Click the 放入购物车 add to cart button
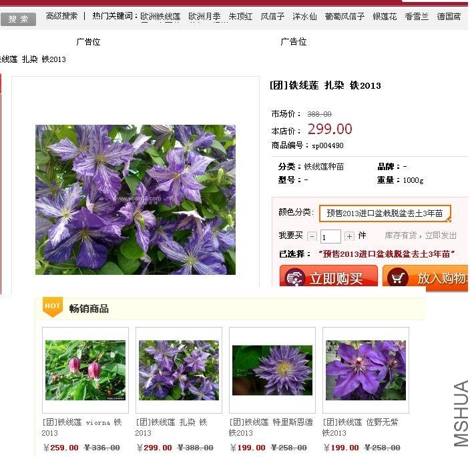Viewport: 476px width, 457px height. click(425, 278)
